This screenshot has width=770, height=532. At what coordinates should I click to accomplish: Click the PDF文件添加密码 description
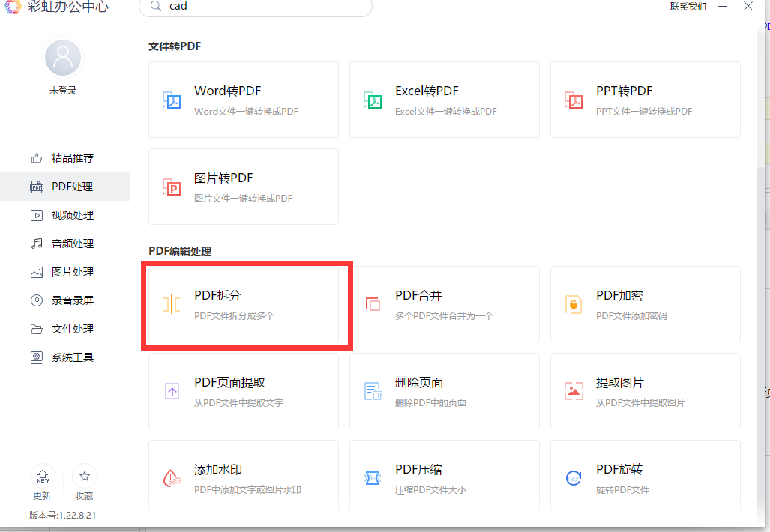631,316
